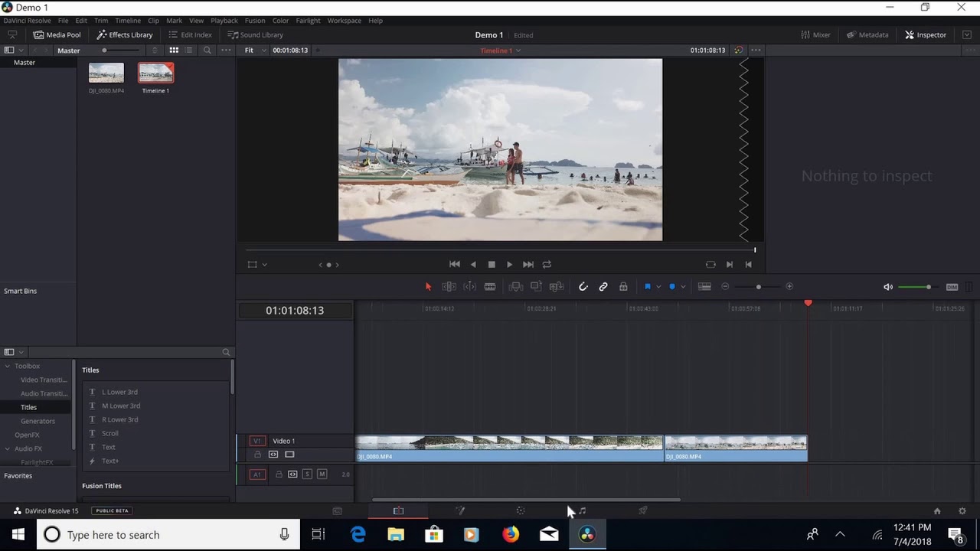Open the Sound Library panel
The width and height of the screenshot is (980, 551).
pos(255,34)
